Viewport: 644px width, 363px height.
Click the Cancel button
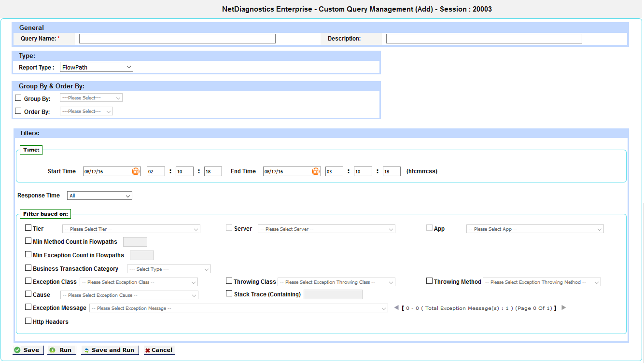click(x=159, y=350)
